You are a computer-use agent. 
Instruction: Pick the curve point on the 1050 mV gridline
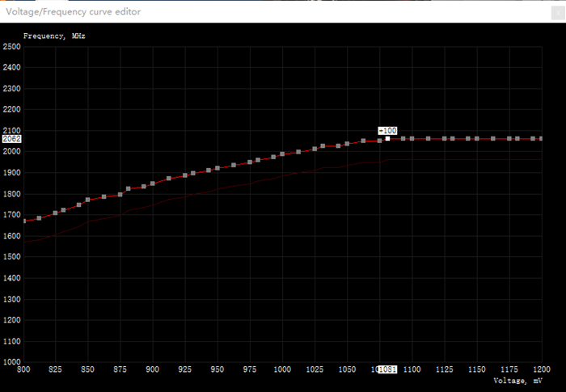tap(347, 144)
